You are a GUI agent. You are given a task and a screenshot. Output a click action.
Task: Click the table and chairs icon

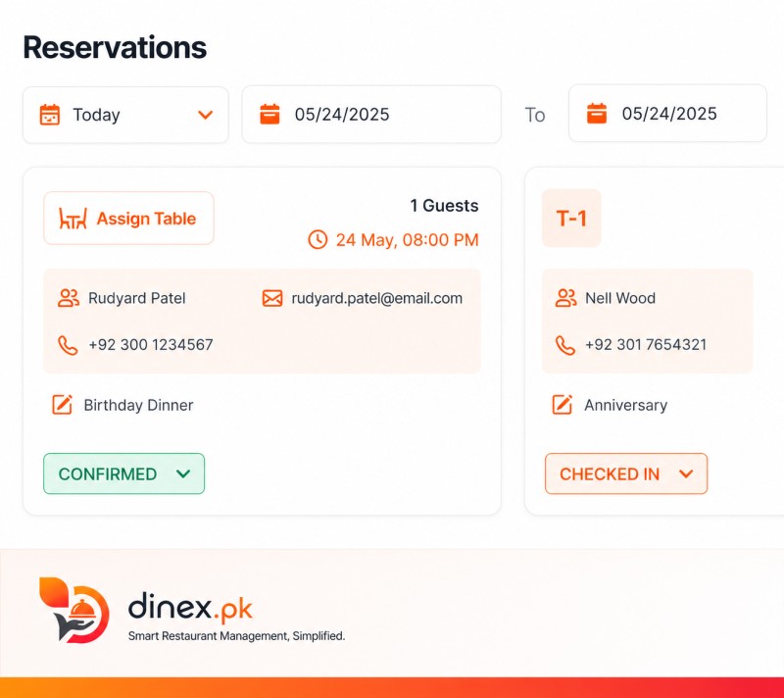click(x=73, y=219)
